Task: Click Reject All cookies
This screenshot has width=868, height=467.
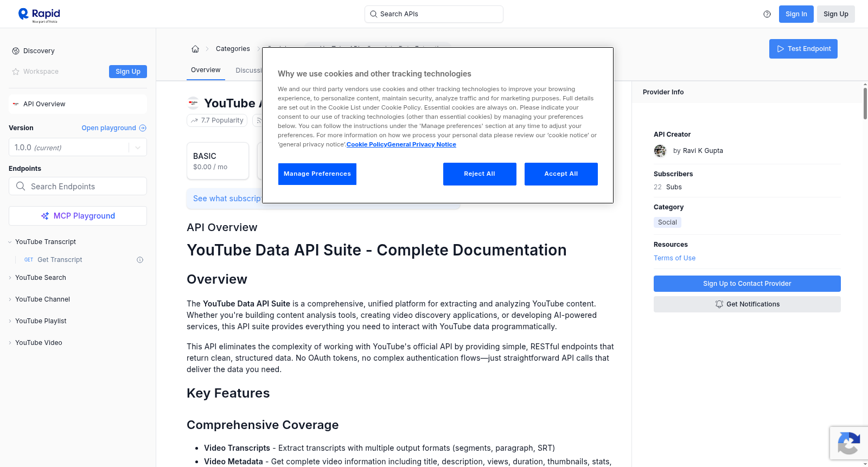Action: [x=480, y=174]
